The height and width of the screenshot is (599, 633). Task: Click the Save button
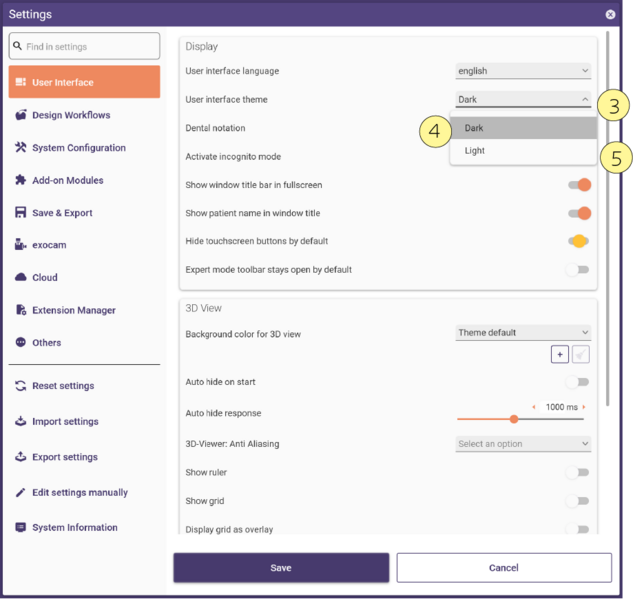(281, 568)
